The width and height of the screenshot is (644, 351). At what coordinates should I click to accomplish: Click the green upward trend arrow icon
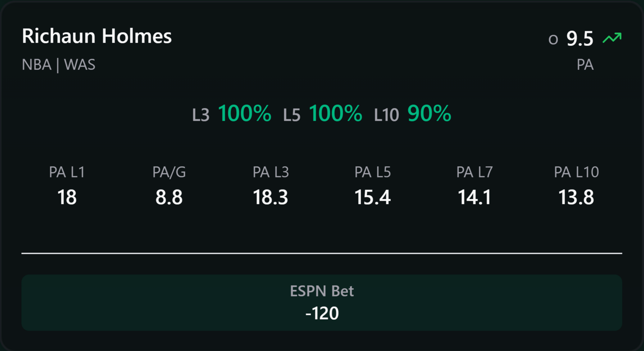(x=612, y=38)
